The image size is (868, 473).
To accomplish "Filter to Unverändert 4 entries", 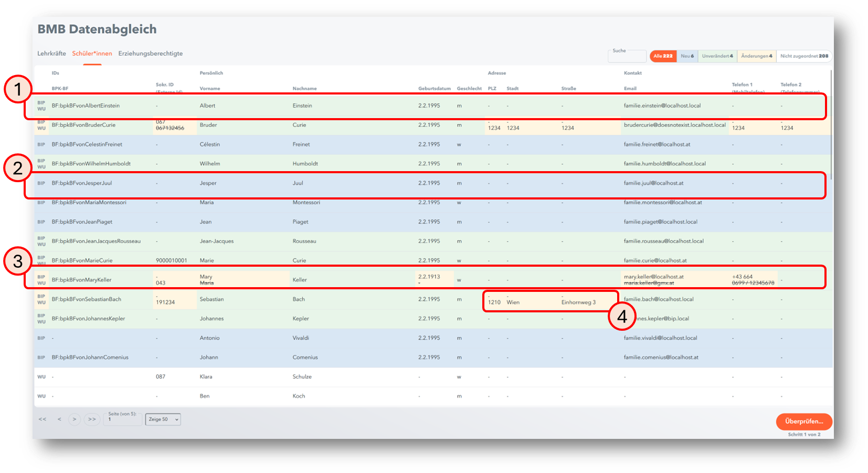I will tap(717, 56).
